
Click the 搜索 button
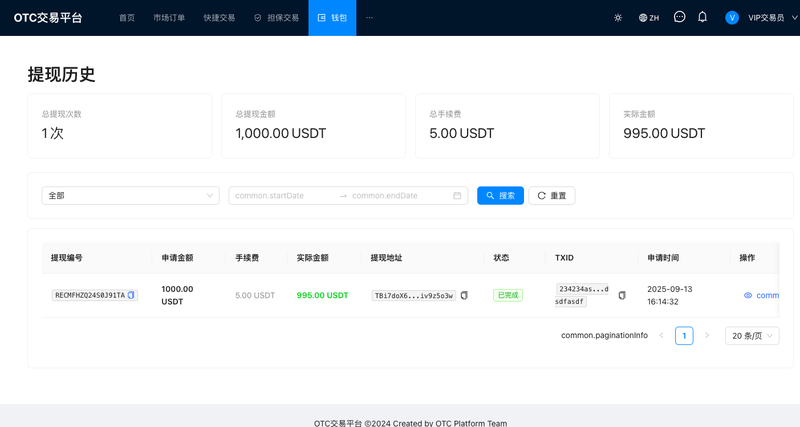pos(500,196)
